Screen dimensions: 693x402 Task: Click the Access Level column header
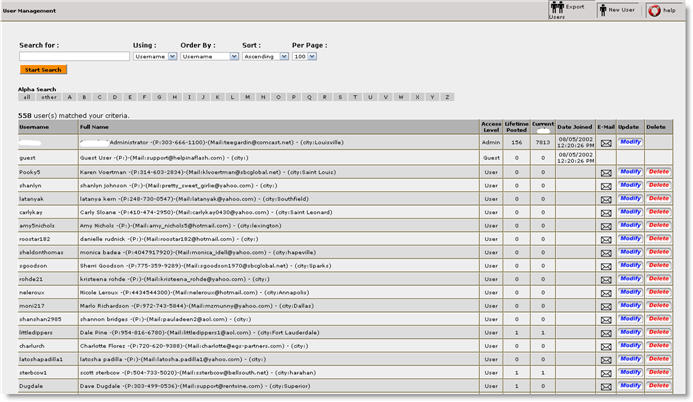491,127
